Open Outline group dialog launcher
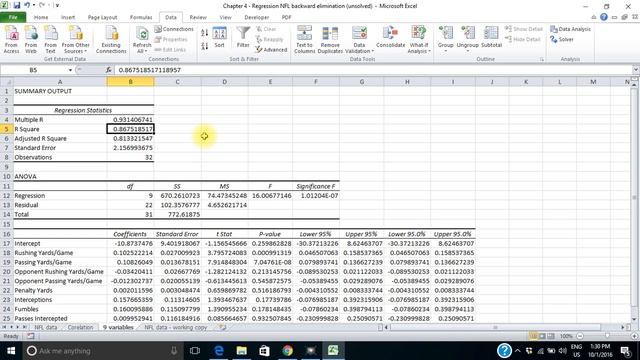 542,60
